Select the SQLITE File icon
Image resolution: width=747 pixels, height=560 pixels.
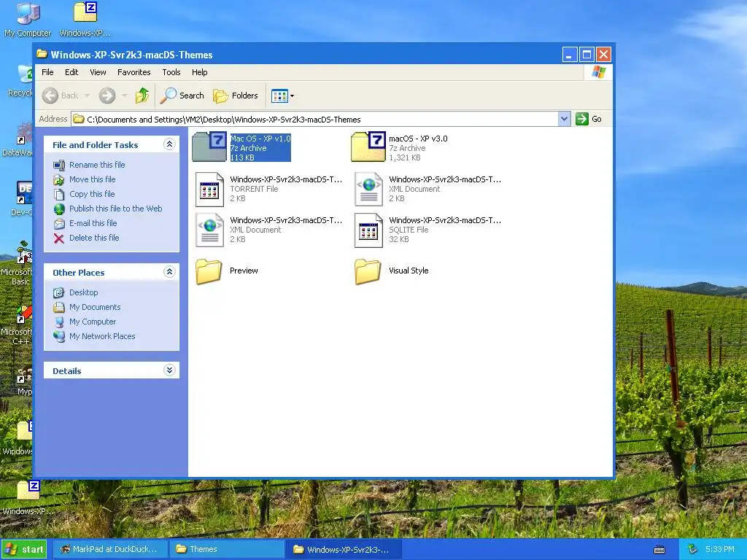368,230
